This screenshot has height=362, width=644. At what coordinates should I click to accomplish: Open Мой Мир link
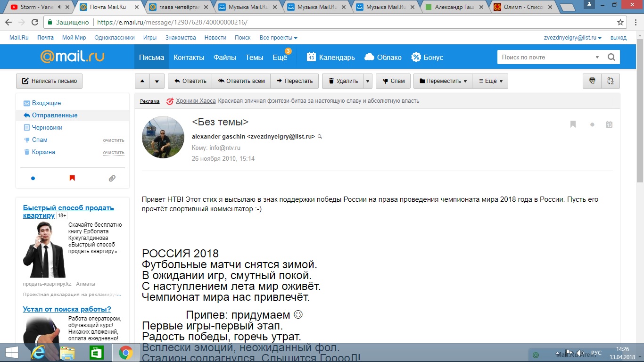[x=74, y=38]
